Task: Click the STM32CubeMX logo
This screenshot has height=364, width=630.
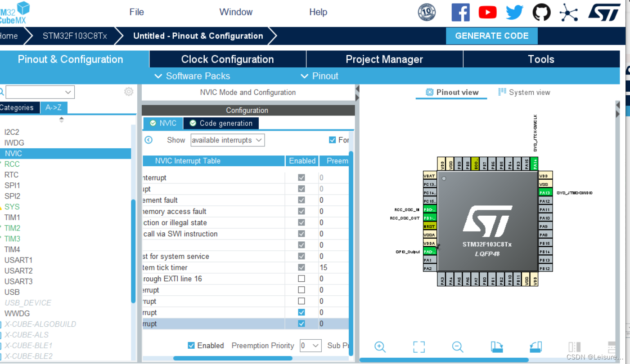Action: 14,13
